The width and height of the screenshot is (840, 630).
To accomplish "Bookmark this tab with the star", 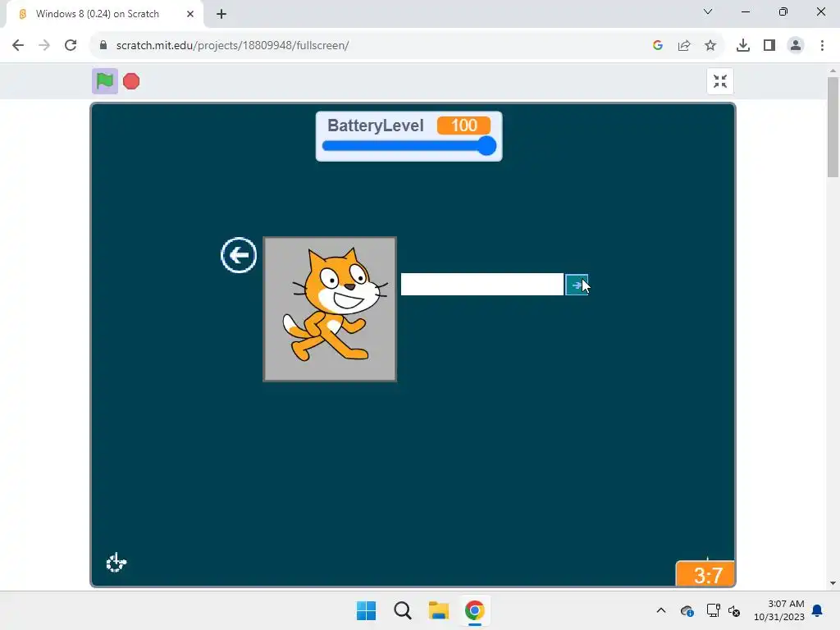I will [x=710, y=46].
